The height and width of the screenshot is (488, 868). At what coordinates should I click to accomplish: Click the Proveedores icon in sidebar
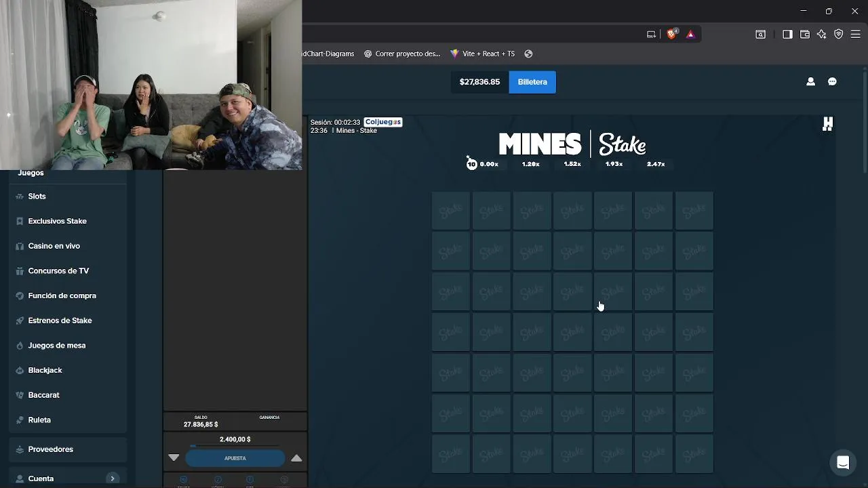(20, 449)
